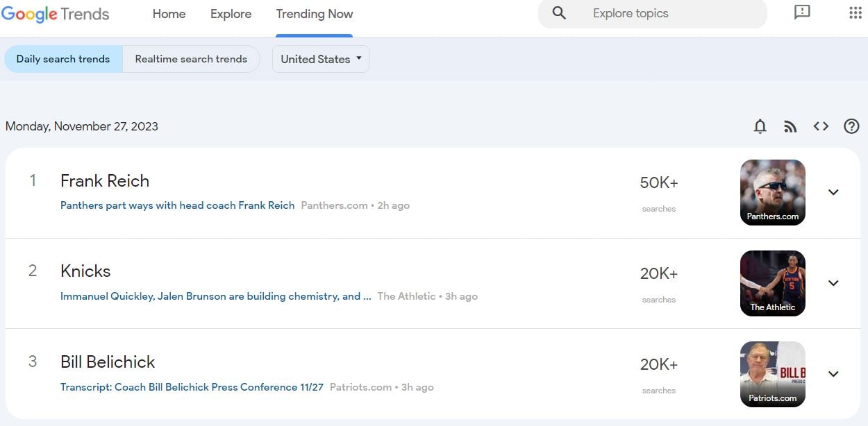Click the Google Trends logo
Viewport: 868px width, 426px height.
[x=56, y=14]
